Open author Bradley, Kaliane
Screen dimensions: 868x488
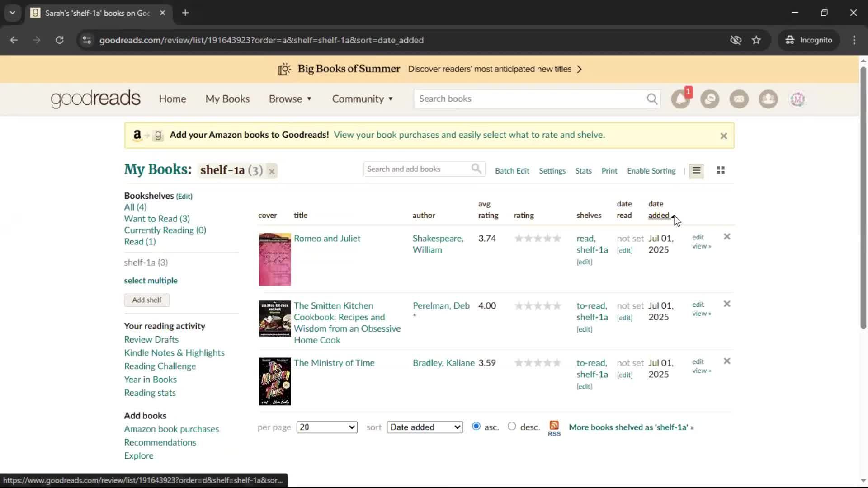point(443,363)
